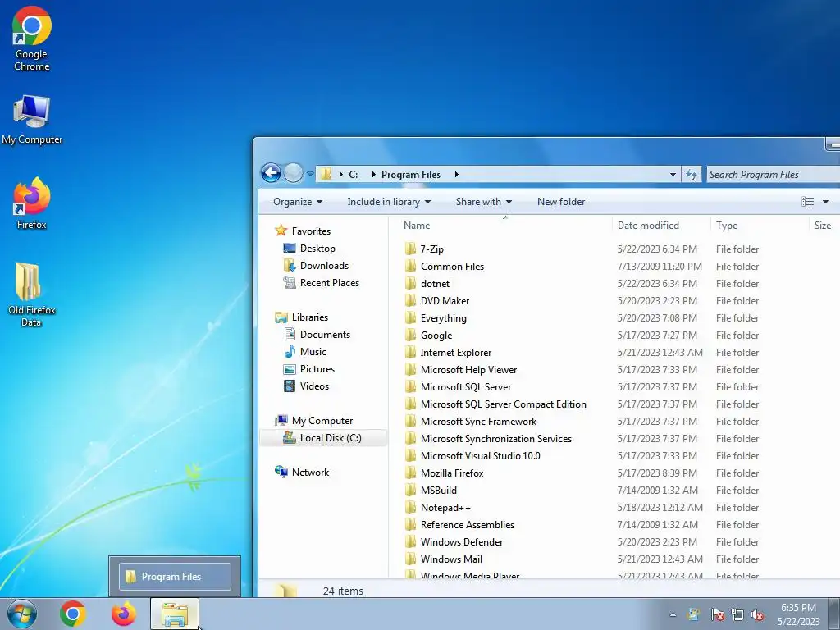Click the Search Program Files box
This screenshot has width=840, height=630.
774,174
